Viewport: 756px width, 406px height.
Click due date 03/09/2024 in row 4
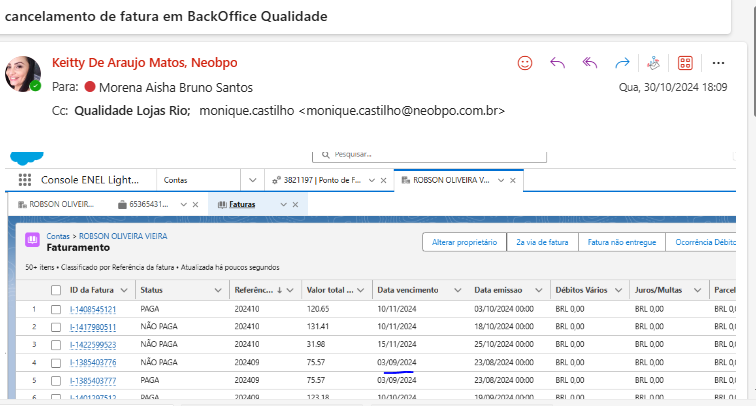397,363
